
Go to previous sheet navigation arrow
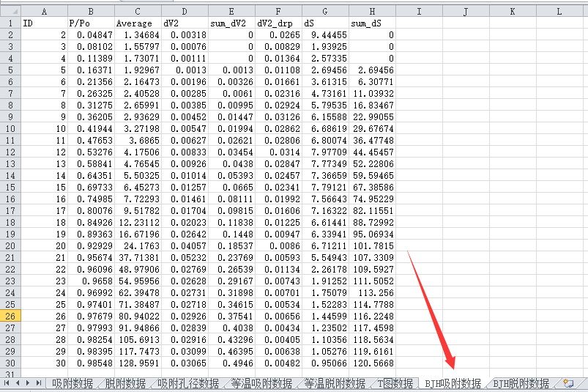pyautogui.click(x=18, y=383)
